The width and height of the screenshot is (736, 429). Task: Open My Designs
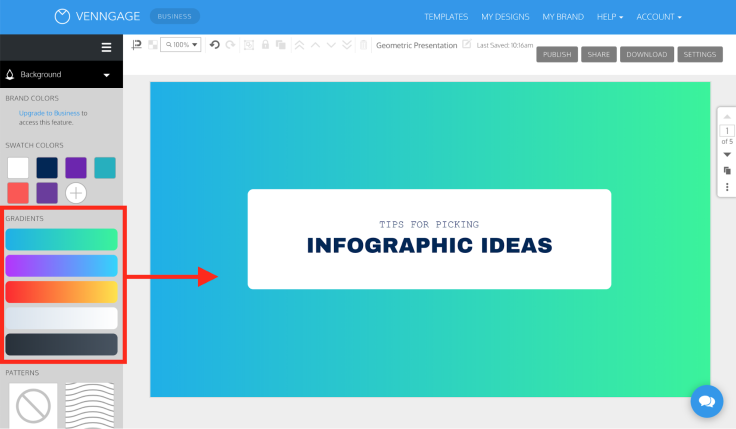pos(505,17)
